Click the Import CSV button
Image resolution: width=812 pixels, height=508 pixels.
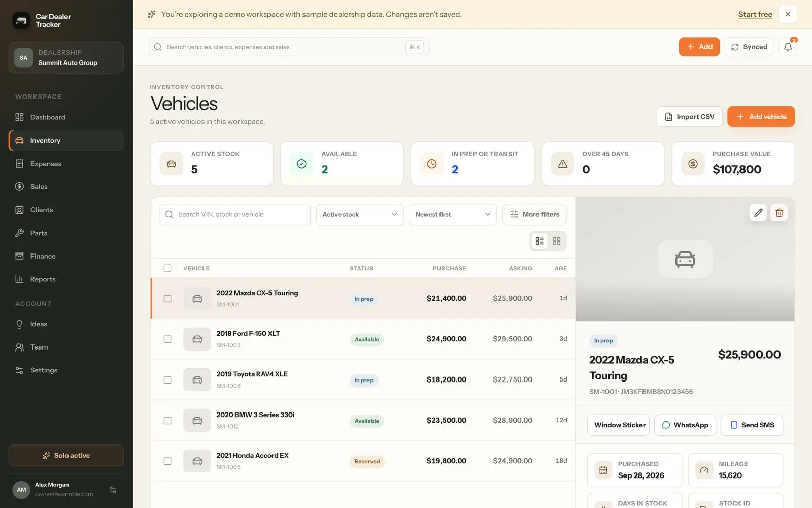pyautogui.click(x=689, y=116)
